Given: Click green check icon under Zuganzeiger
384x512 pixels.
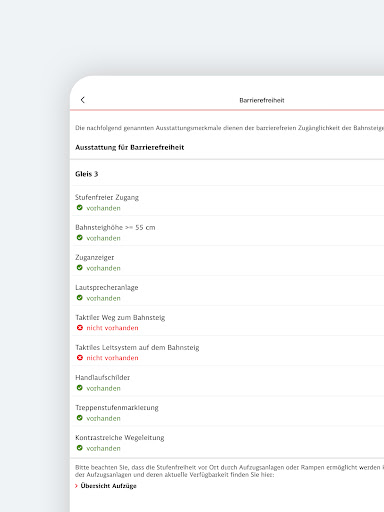Looking at the screenshot, I should [x=80, y=268].
